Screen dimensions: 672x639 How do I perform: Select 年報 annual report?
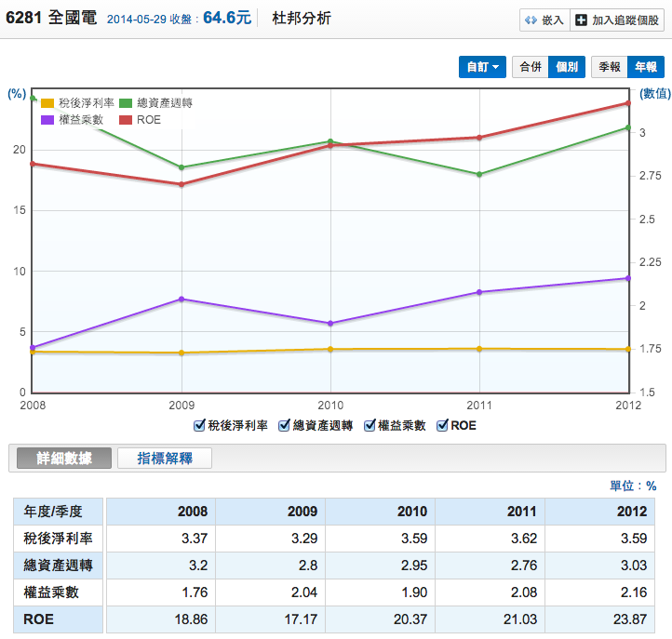pyautogui.click(x=645, y=67)
